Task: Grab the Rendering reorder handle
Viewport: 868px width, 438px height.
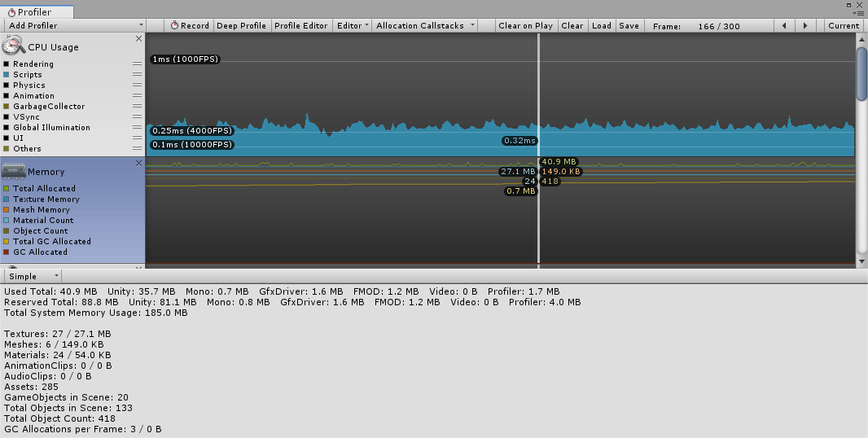Action: 138,64
